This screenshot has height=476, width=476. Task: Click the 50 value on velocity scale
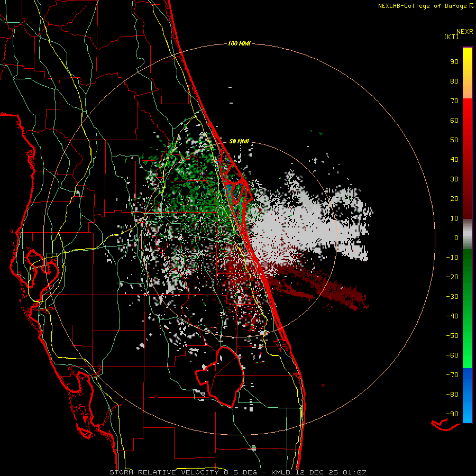(x=454, y=140)
